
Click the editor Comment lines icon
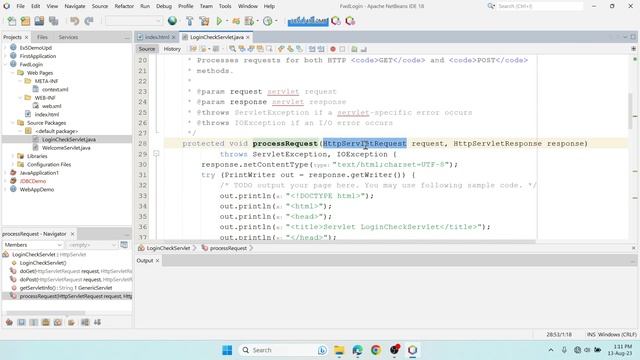[x=354, y=49]
